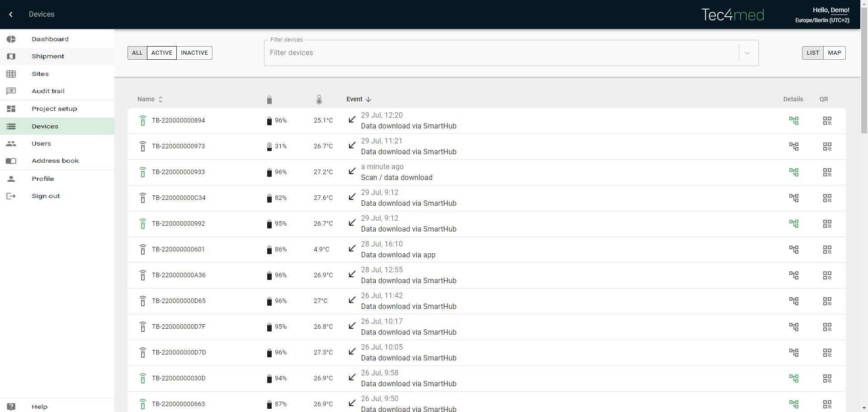The image size is (868, 412).
Task: Show QR code for TB-220000000D7D
Action: [827, 353]
